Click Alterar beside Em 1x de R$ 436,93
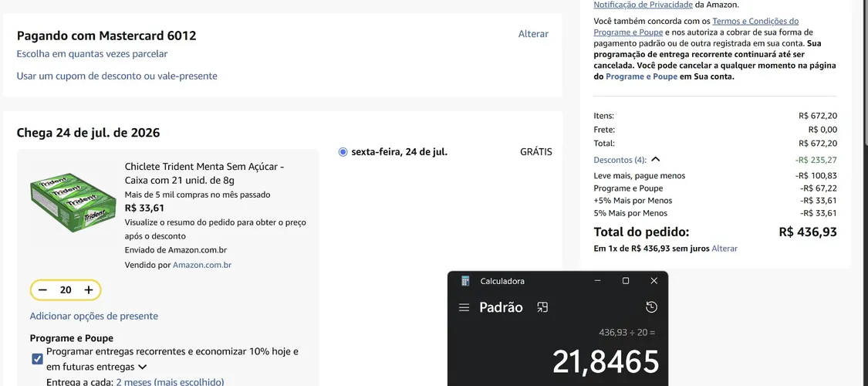 click(724, 249)
